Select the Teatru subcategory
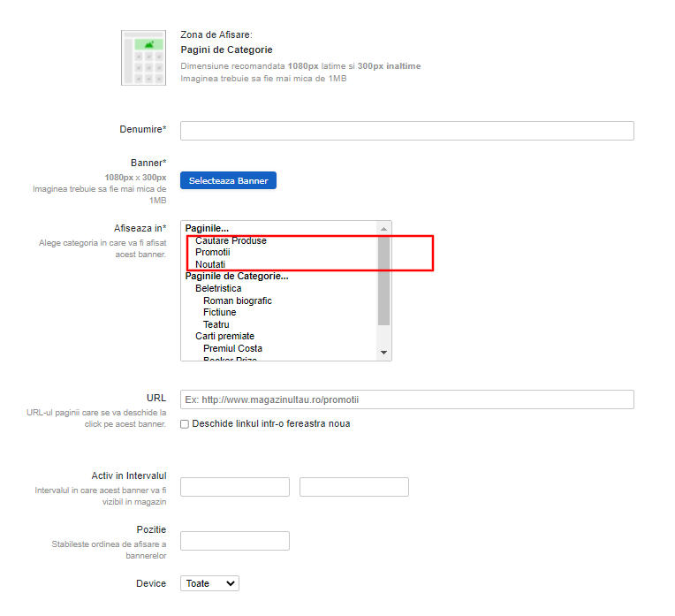 click(x=216, y=324)
